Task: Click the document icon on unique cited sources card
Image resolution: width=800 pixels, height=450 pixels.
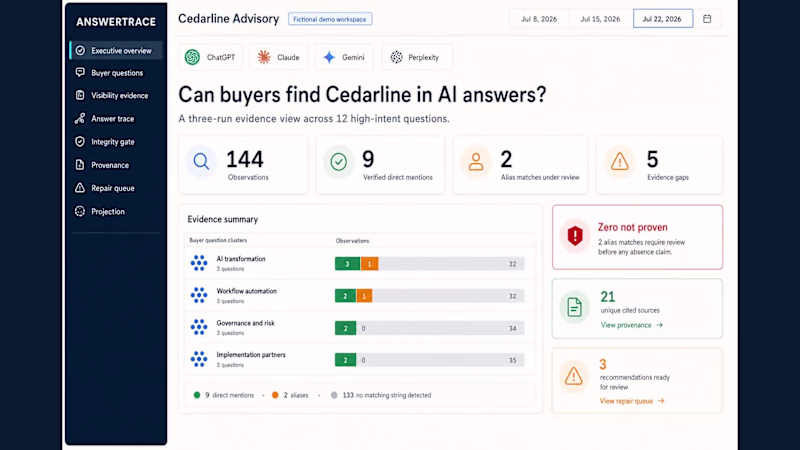Action: tap(574, 307)
